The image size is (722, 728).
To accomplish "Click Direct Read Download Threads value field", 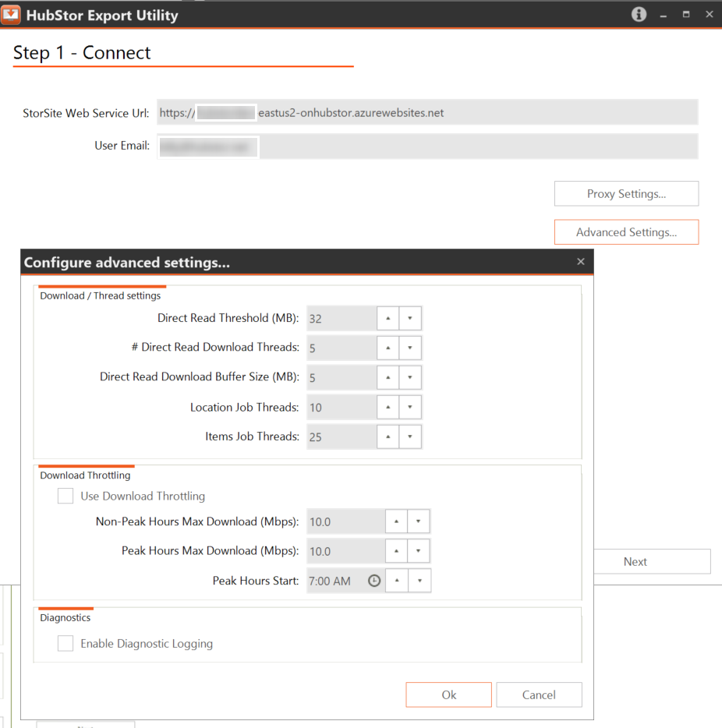I will [x=342, y=348].
